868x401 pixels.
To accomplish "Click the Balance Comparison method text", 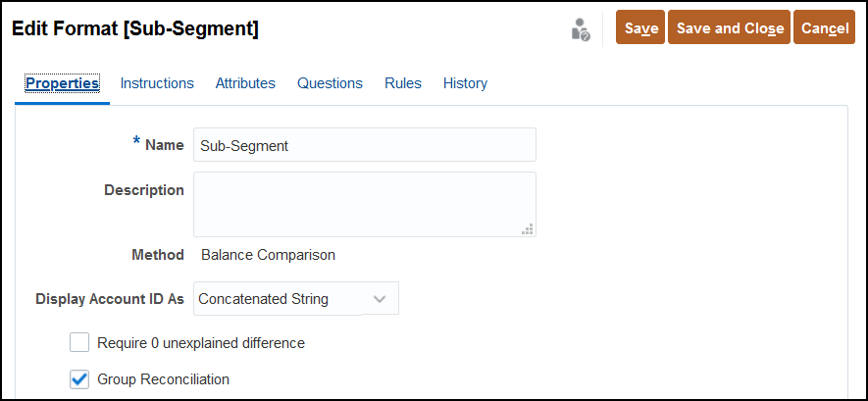I will click(x=268, y=255).
